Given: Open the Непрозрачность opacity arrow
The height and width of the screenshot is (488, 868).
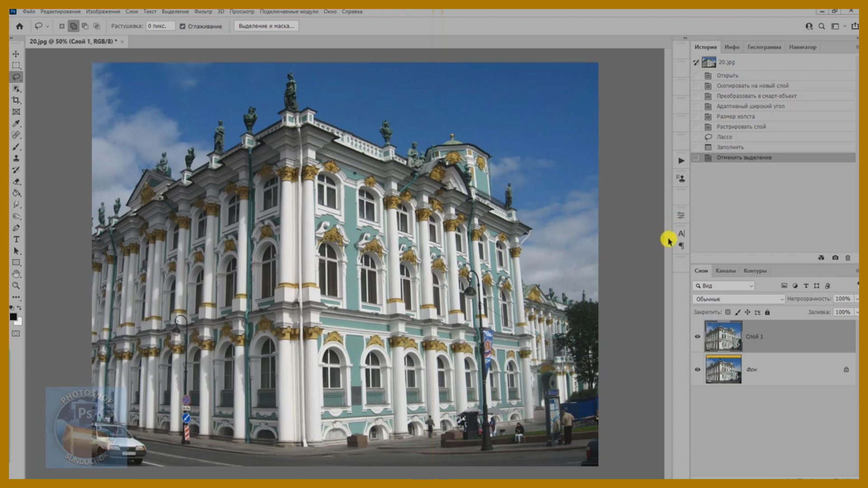Looking at the screenshot, I should (x=856, y=299).
